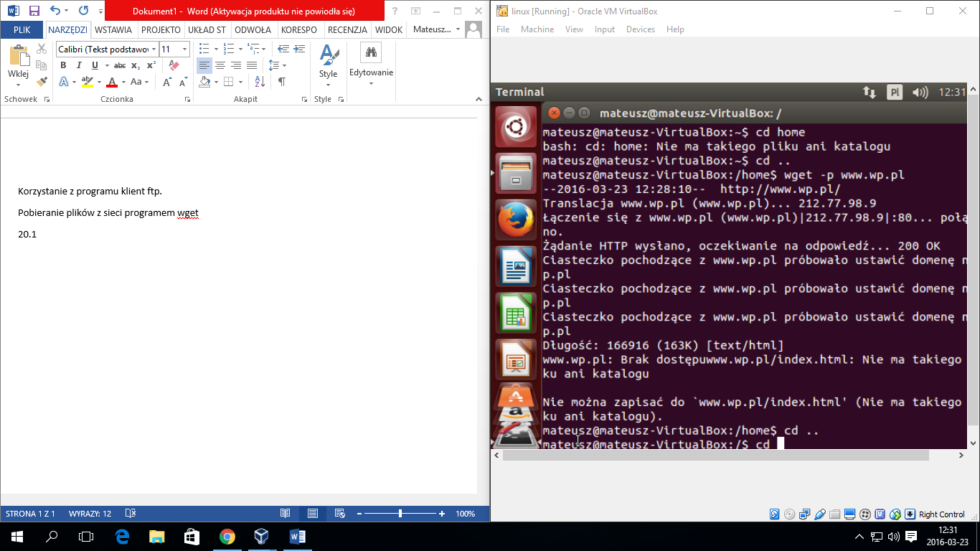Open the font size dropdown

coord(184,50)
